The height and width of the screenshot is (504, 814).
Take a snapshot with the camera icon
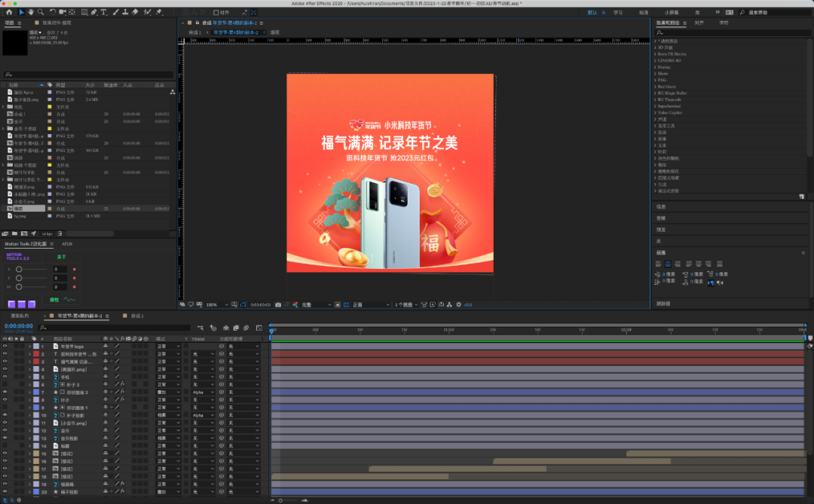coord(278,304)
